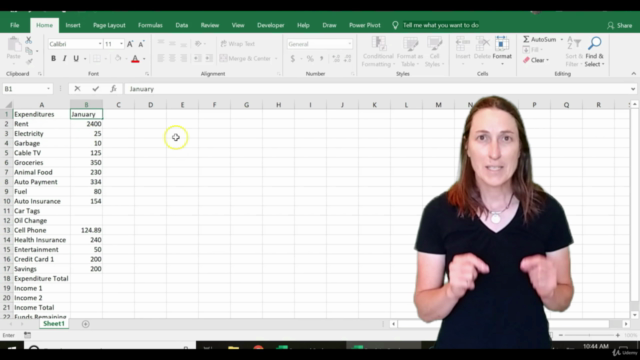640x360 pixels.
Task: Collapse the ribbon with caret arrow
Action: 633,73
